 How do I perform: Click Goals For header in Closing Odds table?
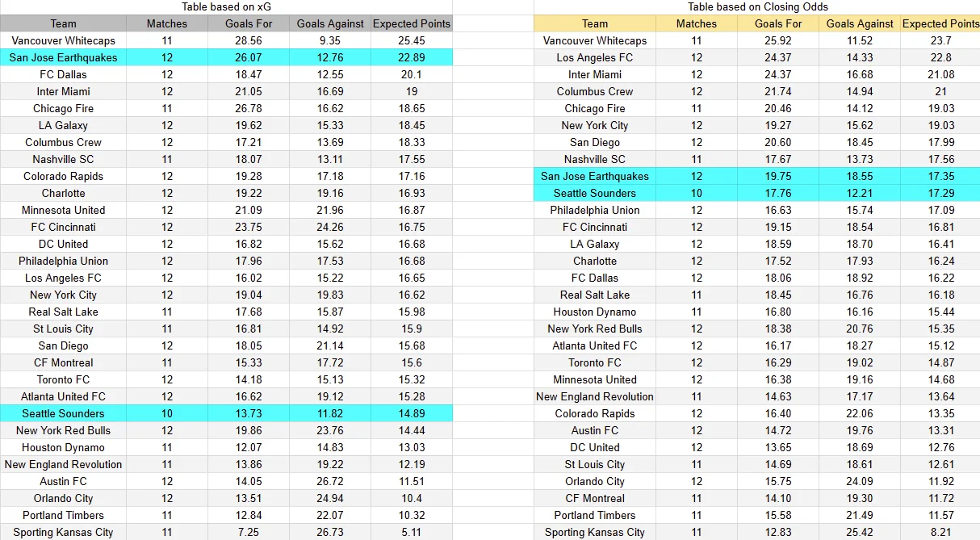779,23
